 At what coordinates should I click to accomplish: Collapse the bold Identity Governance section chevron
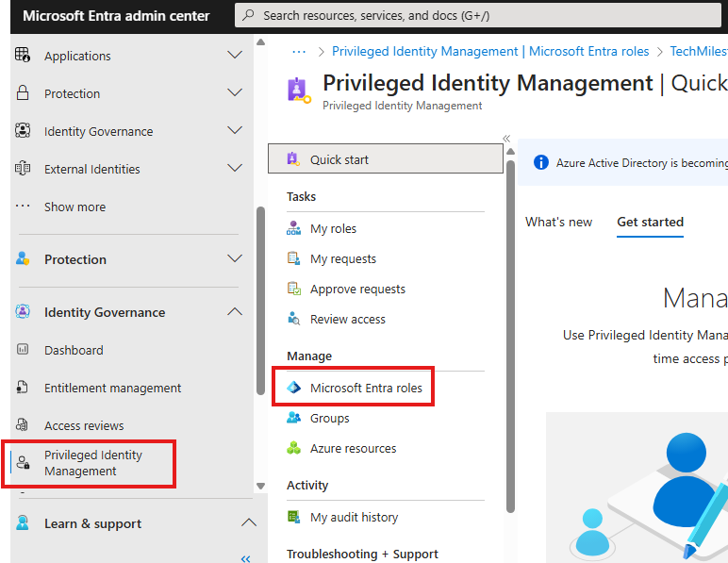(x=235, y=311)
